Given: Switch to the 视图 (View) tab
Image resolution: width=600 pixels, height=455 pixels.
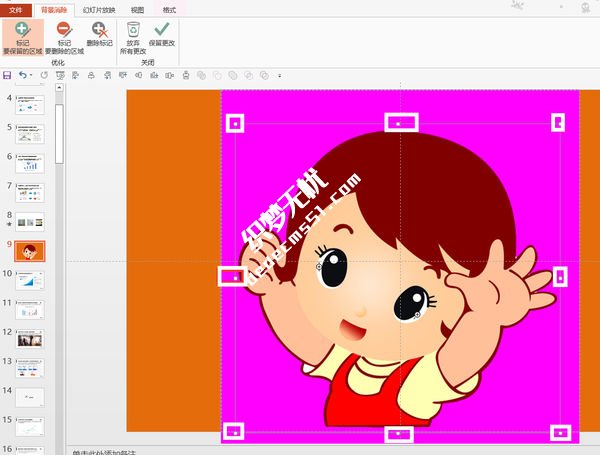Looking at the screenshot, I should tap(139, 9).
